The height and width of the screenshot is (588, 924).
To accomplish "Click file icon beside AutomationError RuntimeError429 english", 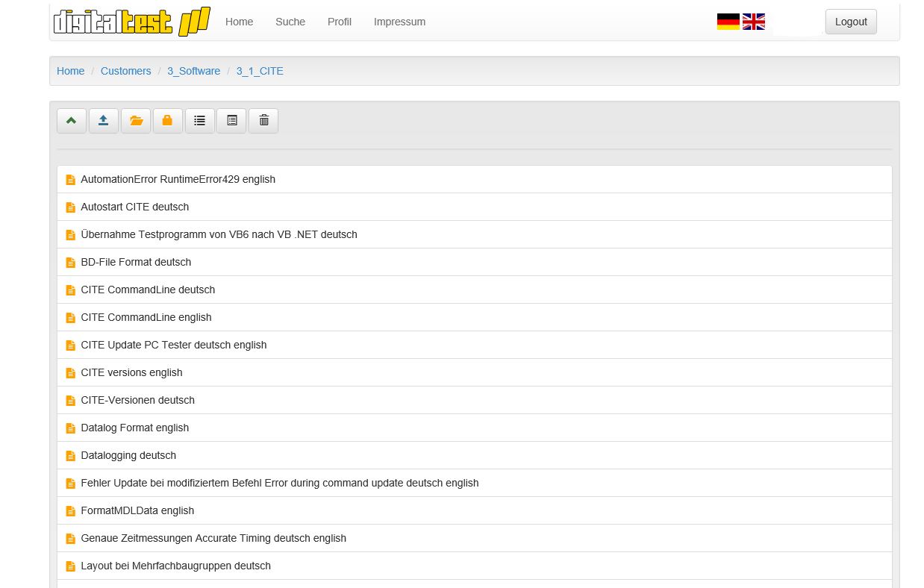I will 71,180.
